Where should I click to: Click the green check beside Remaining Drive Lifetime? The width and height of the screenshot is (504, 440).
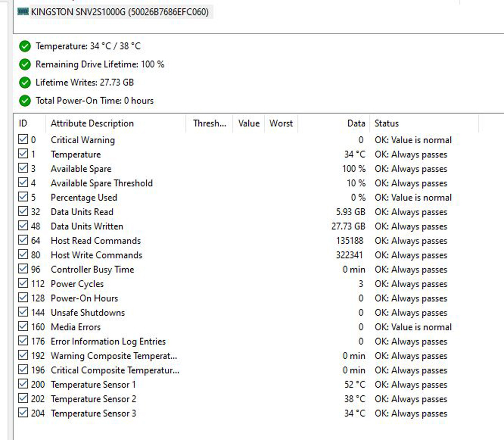click(25, 64)
